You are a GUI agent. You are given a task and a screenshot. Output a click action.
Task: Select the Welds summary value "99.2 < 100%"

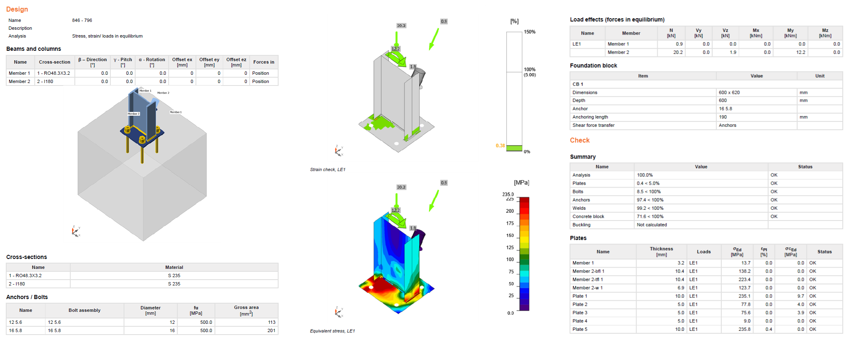tap(650, 208)
